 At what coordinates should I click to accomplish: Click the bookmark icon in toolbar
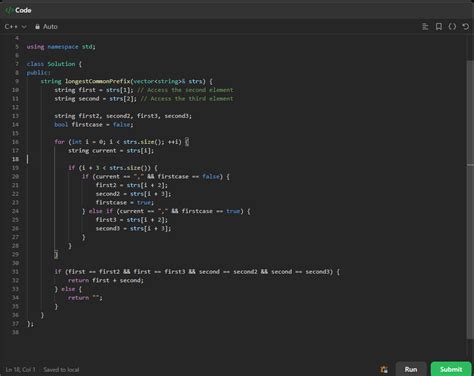(439, 27)
